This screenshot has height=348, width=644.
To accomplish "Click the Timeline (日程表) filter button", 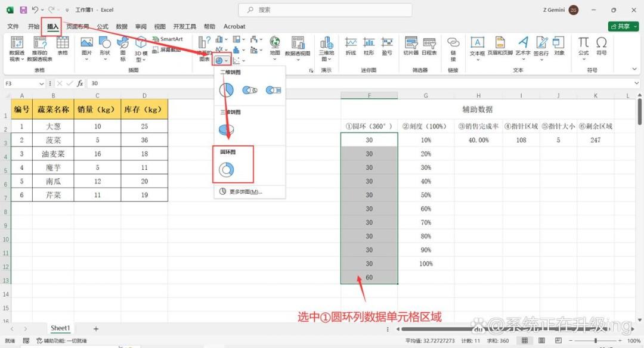I will (x=429, y=46).
